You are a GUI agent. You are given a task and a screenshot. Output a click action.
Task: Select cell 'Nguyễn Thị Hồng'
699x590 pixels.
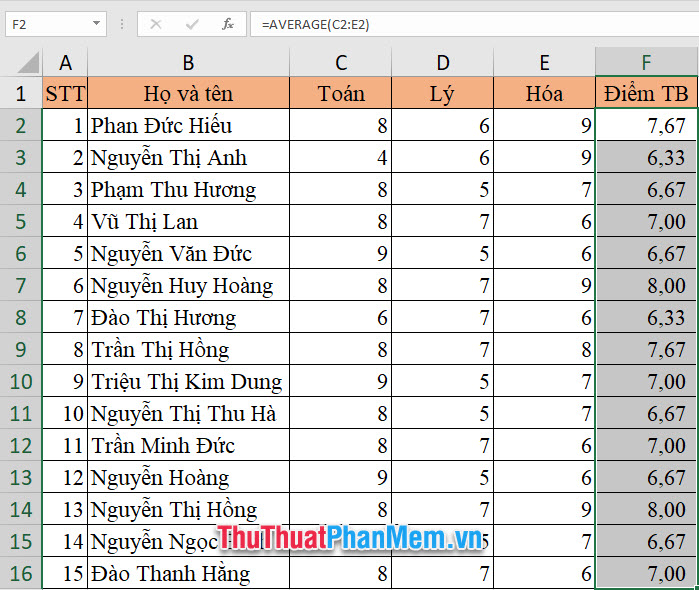pyautogui.click(x=189, y=509)
